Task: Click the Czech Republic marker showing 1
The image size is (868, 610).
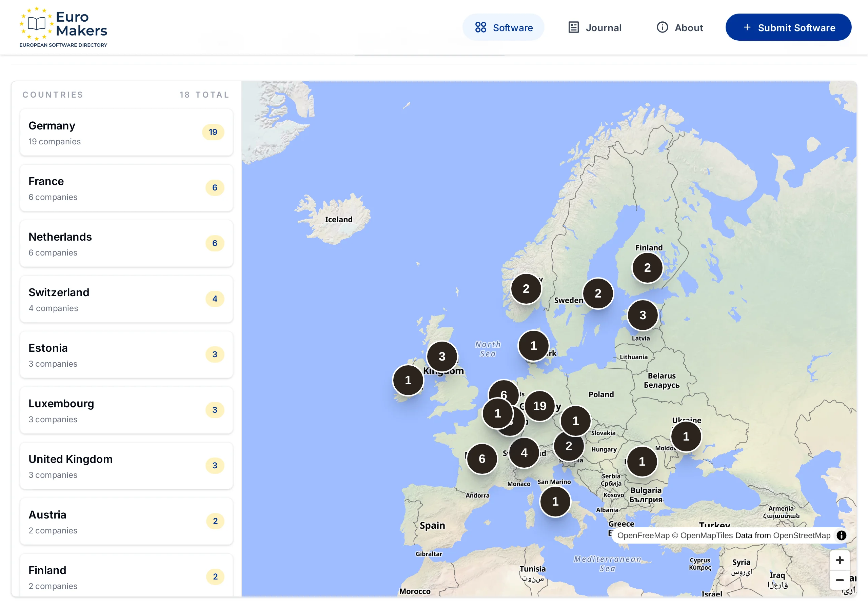Action: (575, 421)
